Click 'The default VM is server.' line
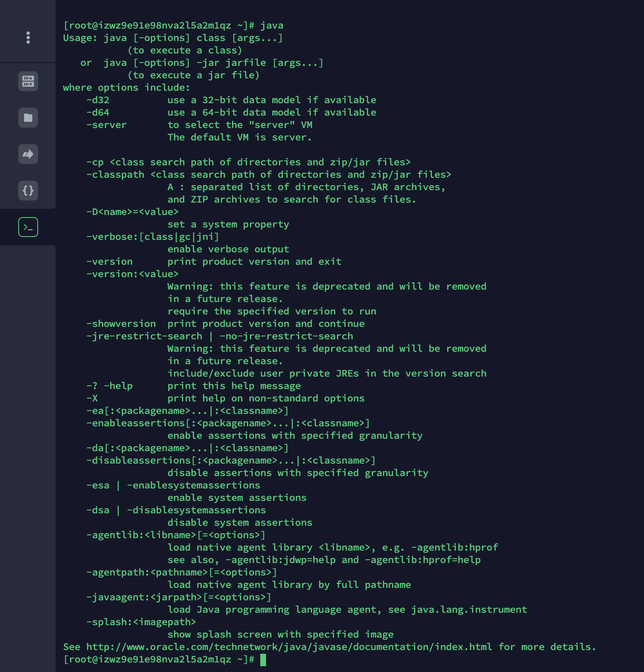Screen dimensions: 644x672 (x=240, y=137)
